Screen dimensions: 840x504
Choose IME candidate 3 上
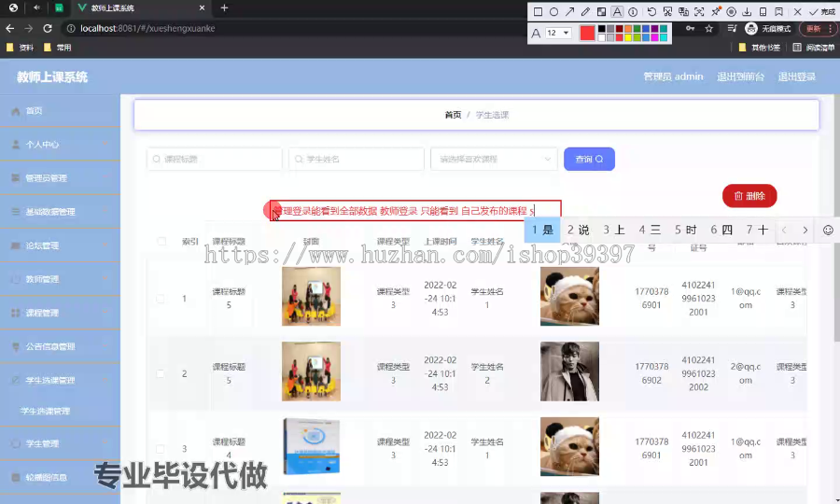[x=614, y=230]
